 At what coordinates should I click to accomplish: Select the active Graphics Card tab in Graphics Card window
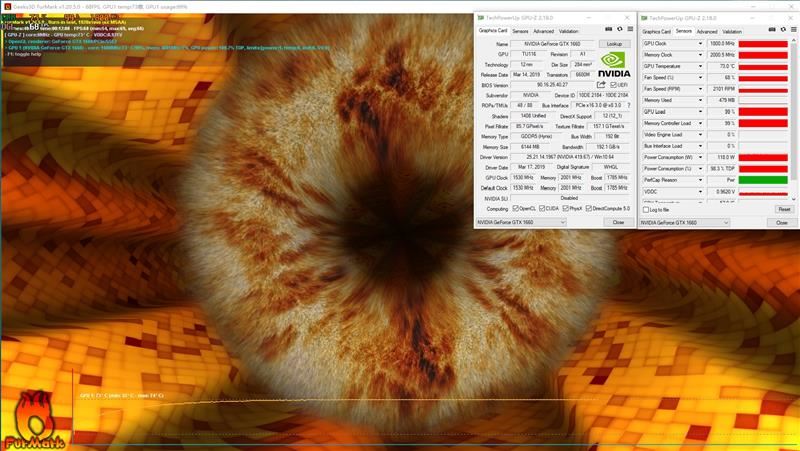pyautogui.click(x=493, y=31)
